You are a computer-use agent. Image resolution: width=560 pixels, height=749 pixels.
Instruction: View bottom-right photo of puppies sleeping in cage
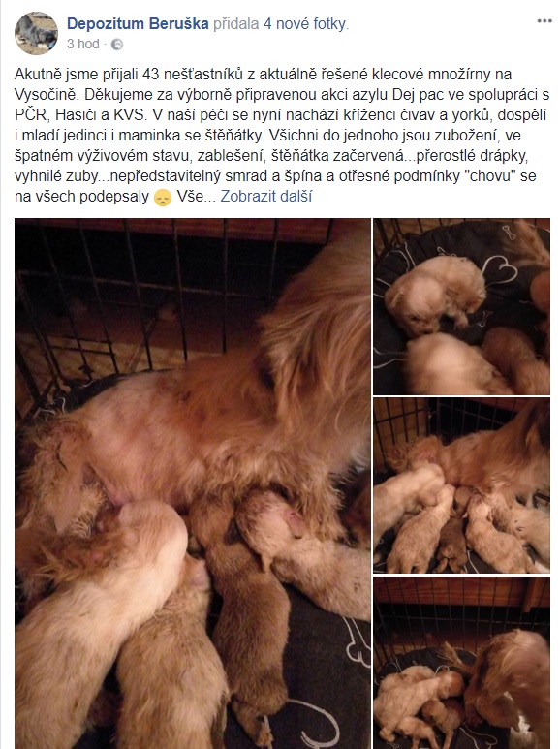(461, 663)
